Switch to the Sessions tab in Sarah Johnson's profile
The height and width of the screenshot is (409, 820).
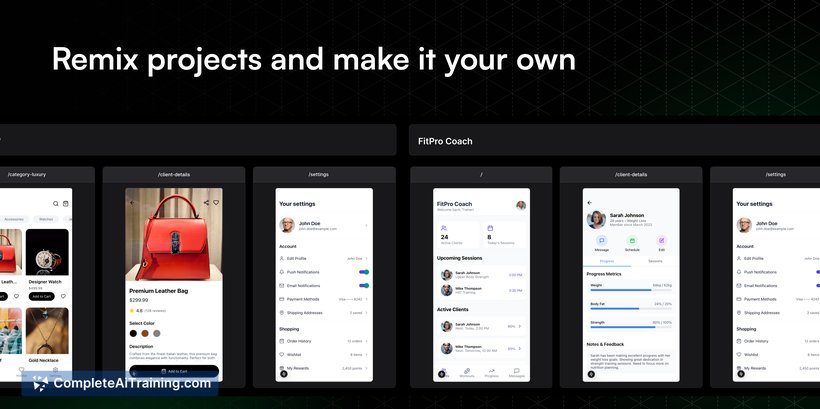tap(655, 261)
